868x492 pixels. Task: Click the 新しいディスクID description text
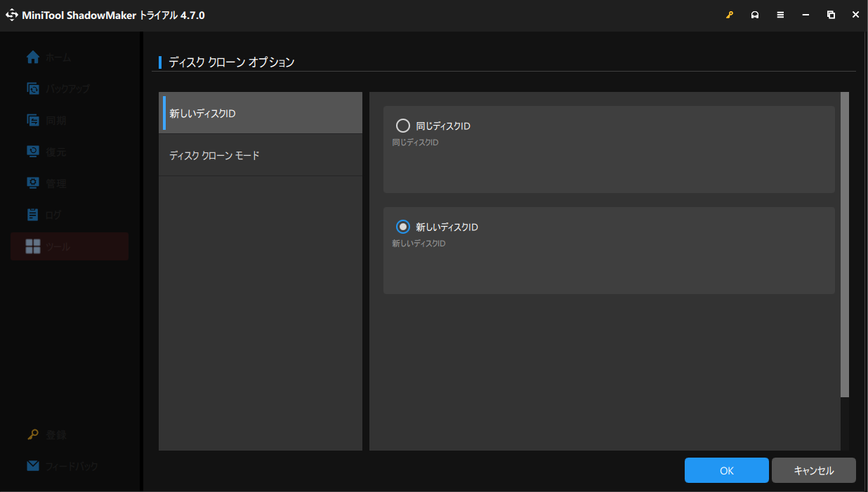pyautogui.click(x=419, y=244)
